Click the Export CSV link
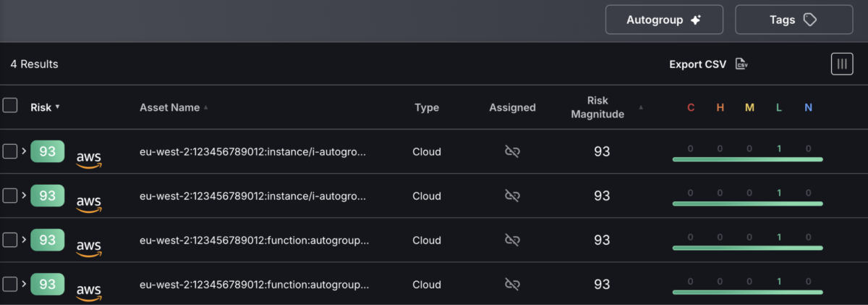This screenshot has width=868, height=305. [697, 64]
